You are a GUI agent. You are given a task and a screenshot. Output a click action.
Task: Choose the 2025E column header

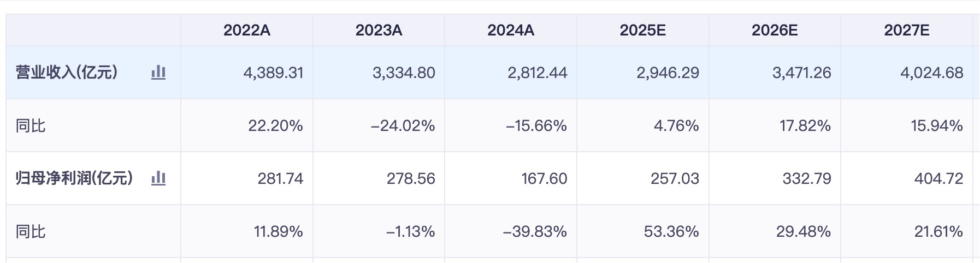[x=642, y=31]
